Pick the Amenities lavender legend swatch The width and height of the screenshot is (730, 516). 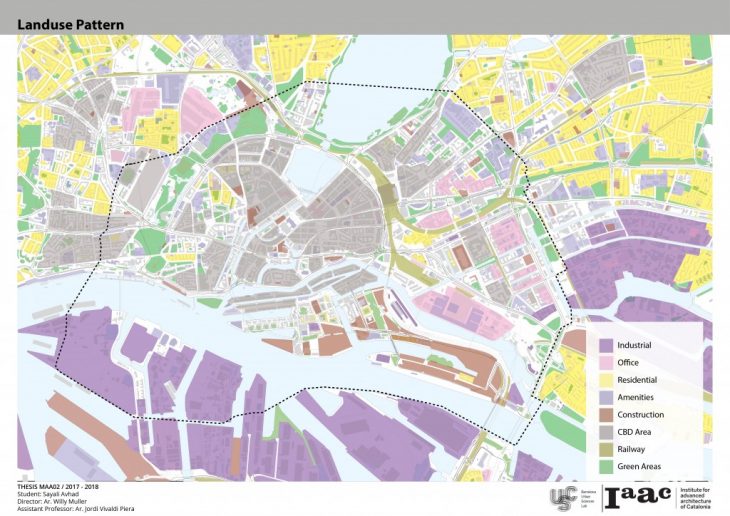click(605, 398)
